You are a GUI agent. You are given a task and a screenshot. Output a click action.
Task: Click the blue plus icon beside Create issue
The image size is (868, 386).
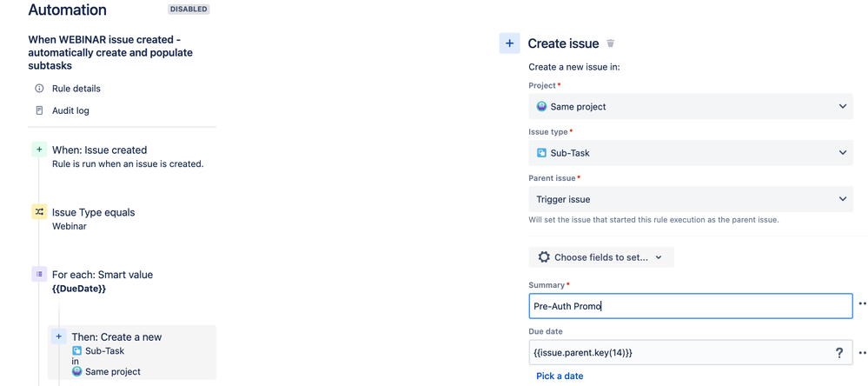coord(509,43)
